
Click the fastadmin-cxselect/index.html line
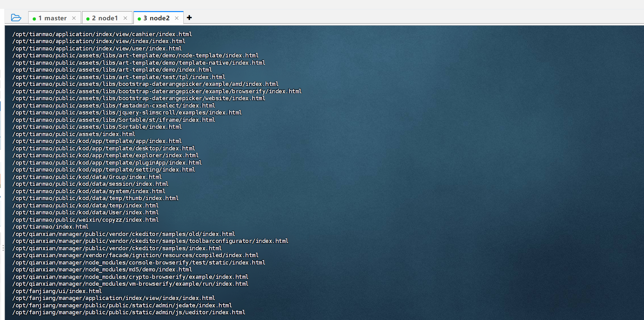click(x=114, y=106)
